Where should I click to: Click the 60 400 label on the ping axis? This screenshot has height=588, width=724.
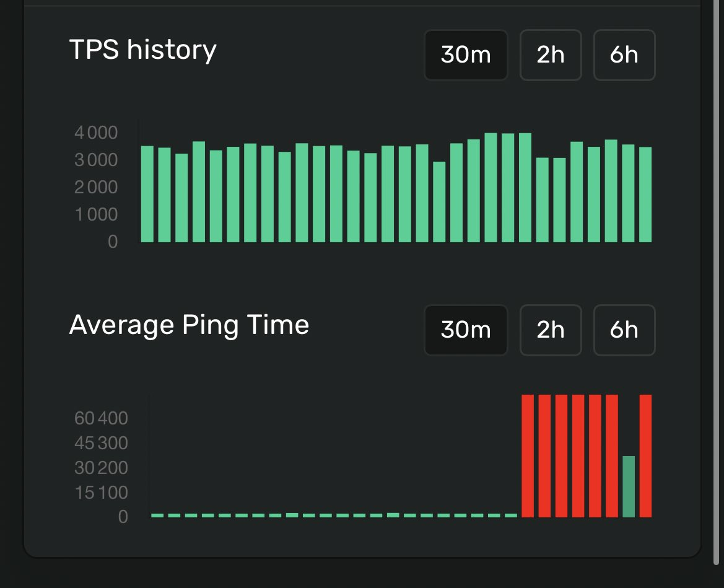coord(101,418)
